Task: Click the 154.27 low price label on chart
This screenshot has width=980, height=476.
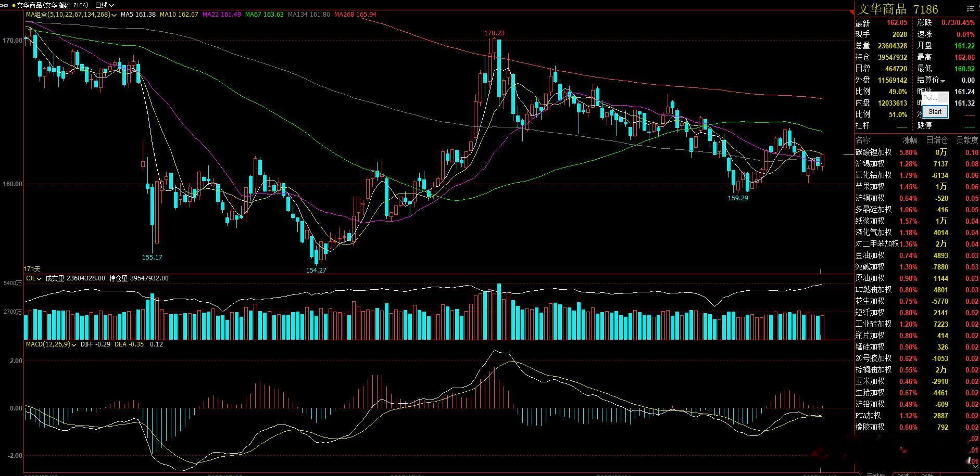Action: [316, 270]
